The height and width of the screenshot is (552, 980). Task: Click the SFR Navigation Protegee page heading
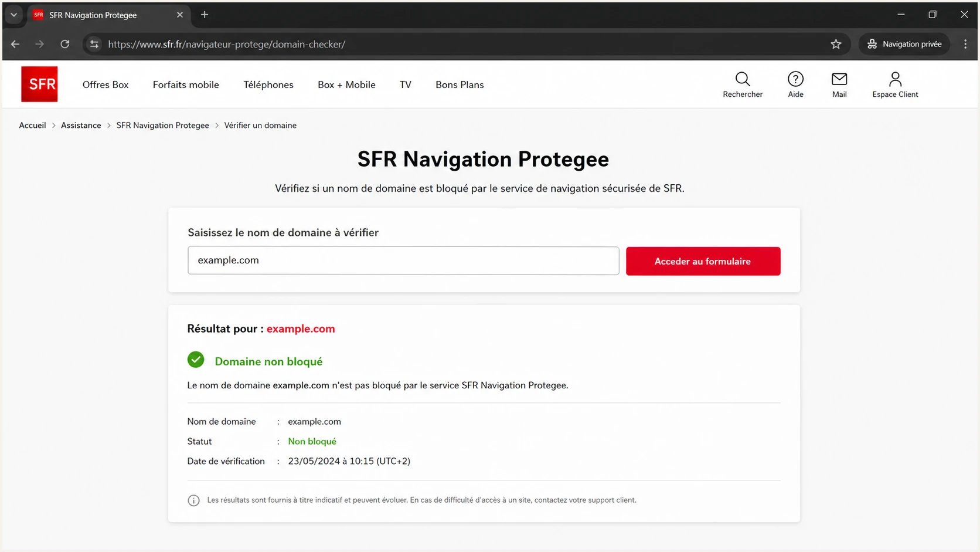483,159
